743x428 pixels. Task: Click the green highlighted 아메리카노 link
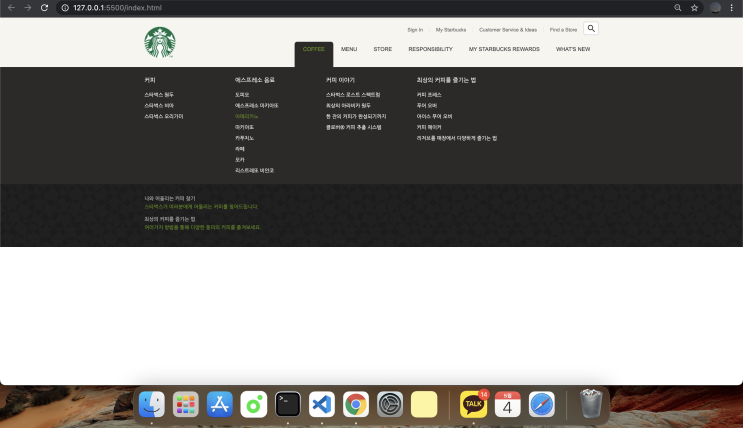246,117
